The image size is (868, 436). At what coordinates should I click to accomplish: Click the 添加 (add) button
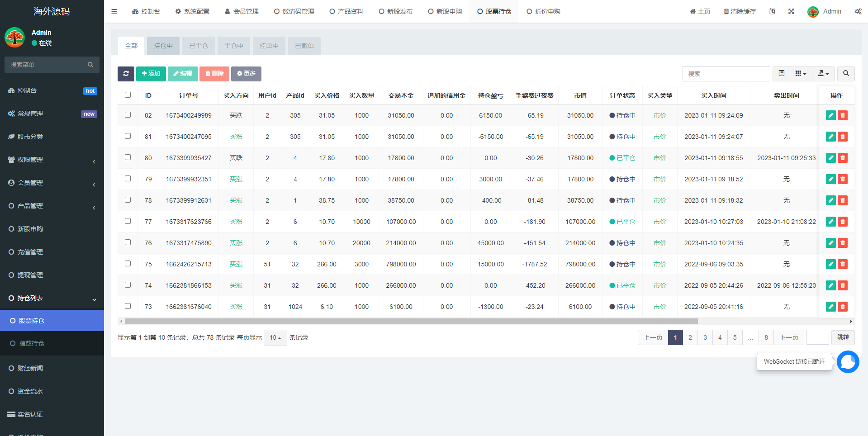pyautogui.click(x=151, y=73)
